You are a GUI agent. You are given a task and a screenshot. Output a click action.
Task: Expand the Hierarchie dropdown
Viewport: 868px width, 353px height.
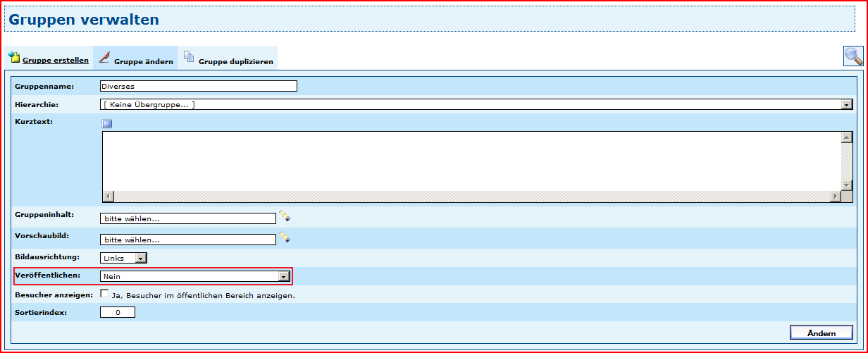pos(846,105)
